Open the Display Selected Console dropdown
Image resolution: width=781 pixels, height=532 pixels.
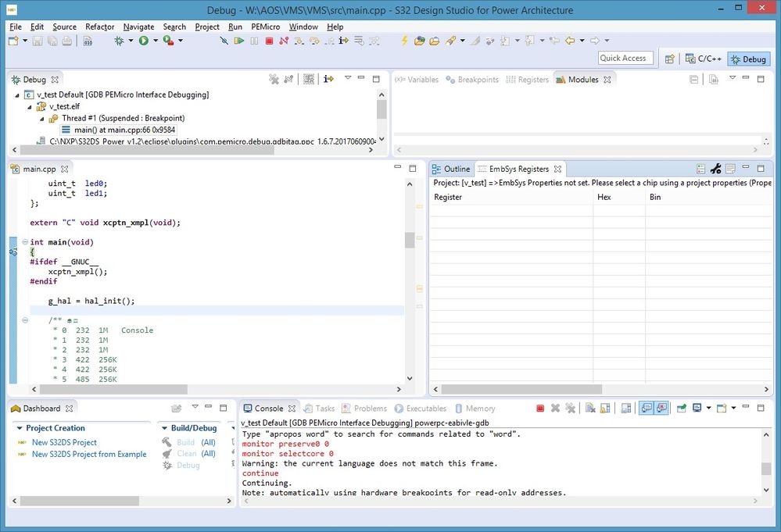[x=709, y=409]
